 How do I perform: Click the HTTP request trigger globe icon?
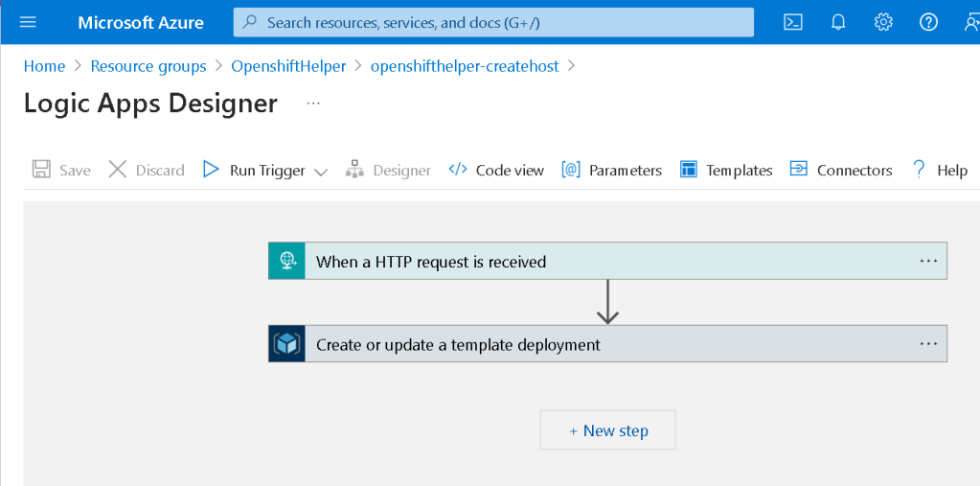(286, 261)
